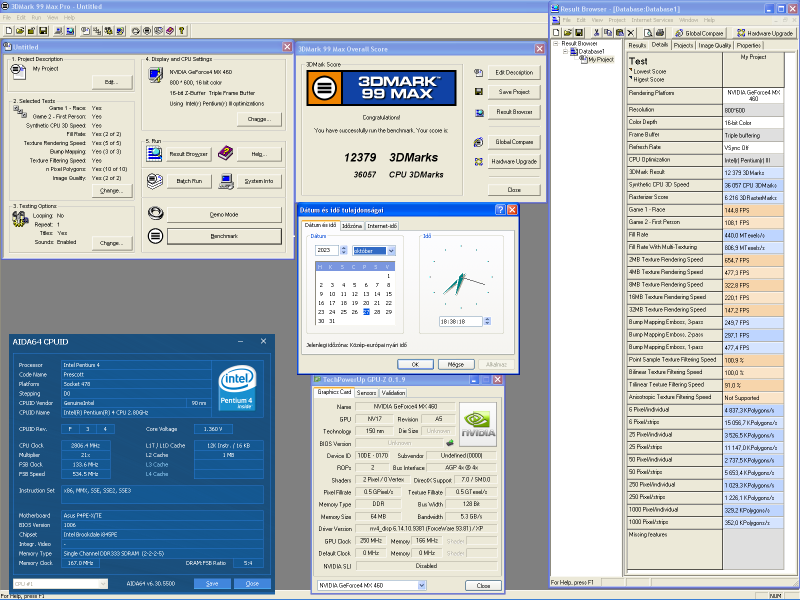Click the icon beside Hardware Upgrade in score window

pyautogui.click(x=479, y=162)
